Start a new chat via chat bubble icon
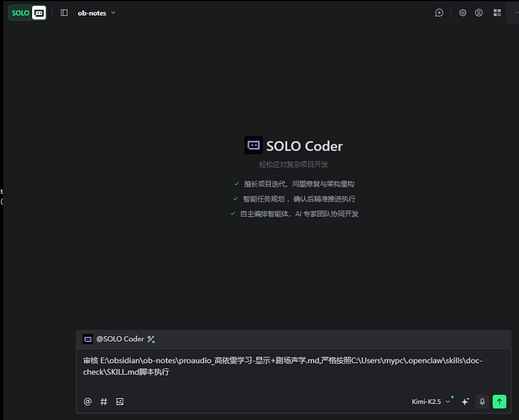The height and width of the screenshot is (420, 519). [x=439, y=13]
